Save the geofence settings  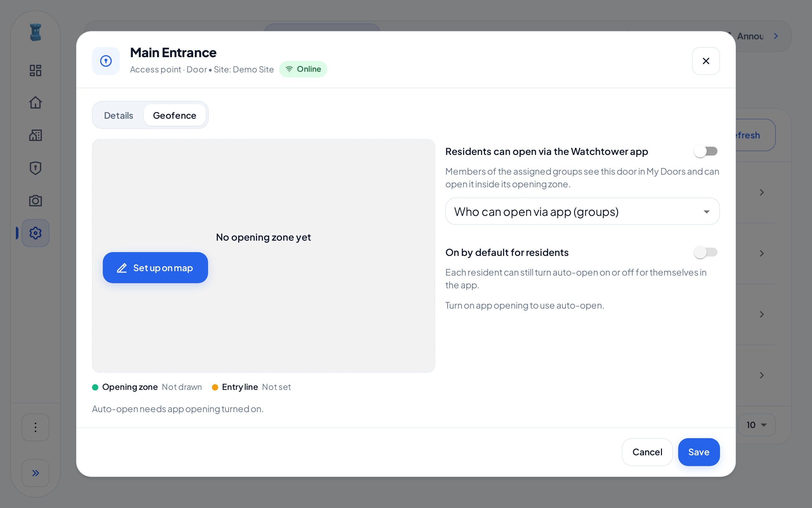698,452
